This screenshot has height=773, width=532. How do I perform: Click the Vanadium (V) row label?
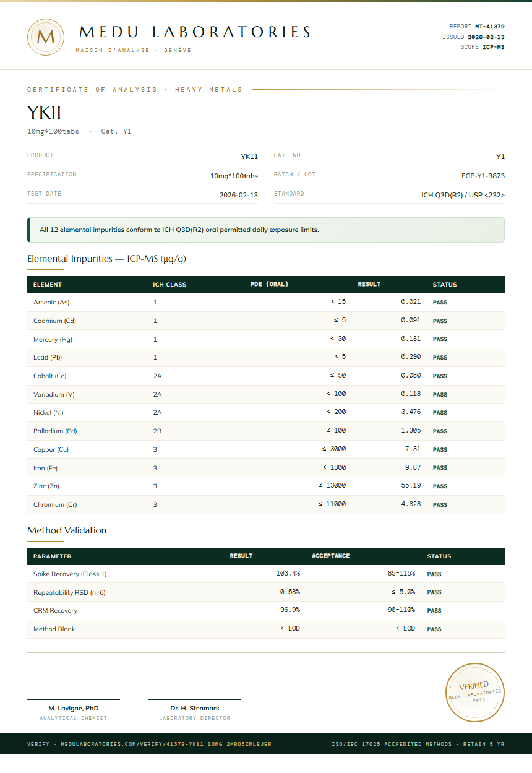pos(54,394)
